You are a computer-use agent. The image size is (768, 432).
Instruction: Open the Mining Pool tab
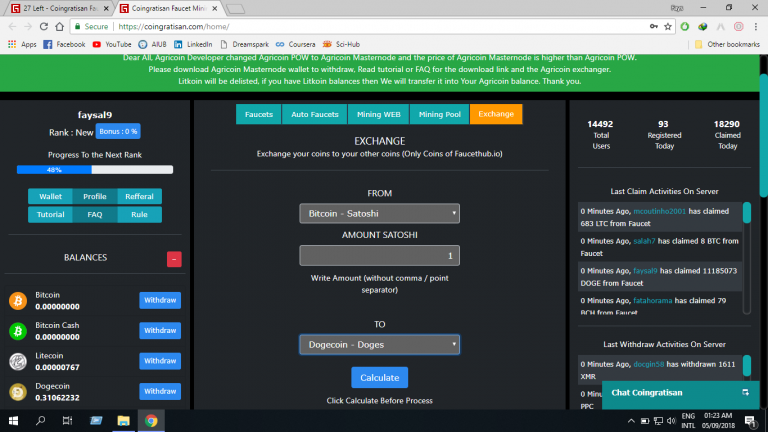pyautogui.click(x=440, y=114)
